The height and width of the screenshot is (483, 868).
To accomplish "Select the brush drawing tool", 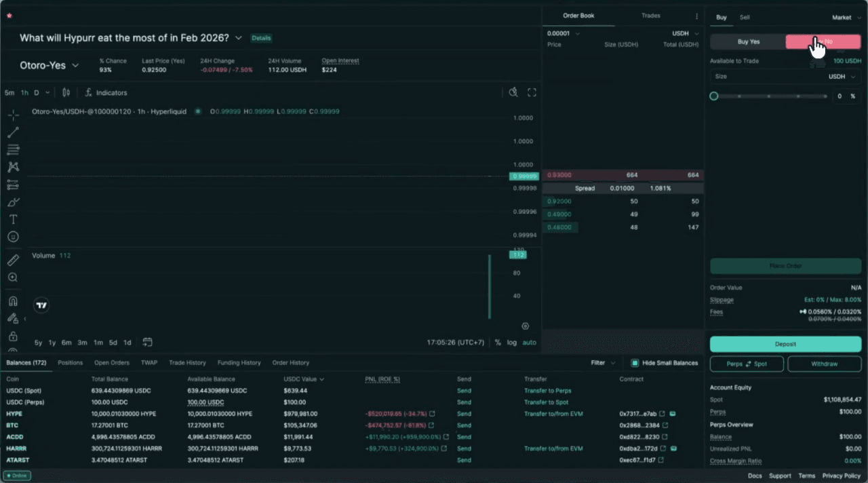I will tap(14, 201).
